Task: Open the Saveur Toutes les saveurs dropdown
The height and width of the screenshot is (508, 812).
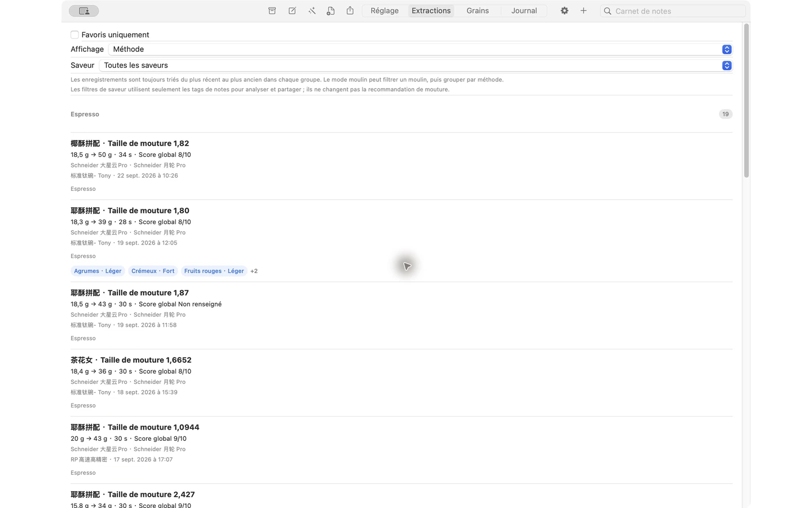Action: point(416,65)
